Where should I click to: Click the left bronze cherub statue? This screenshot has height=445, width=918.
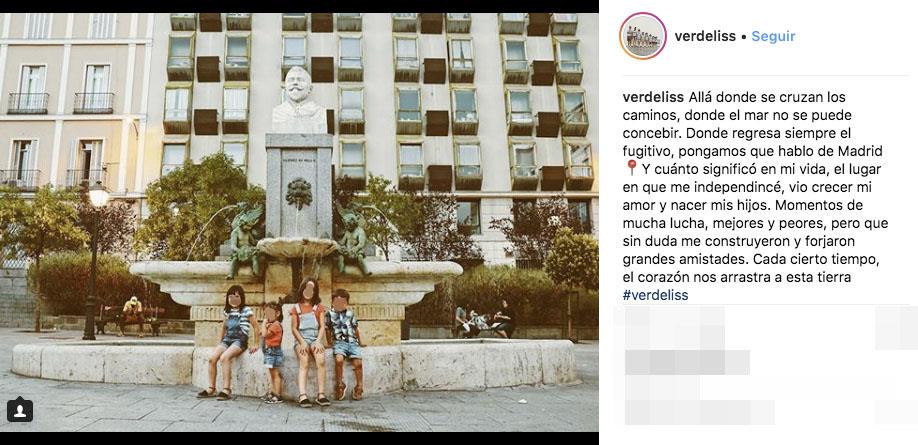[245, 240]
